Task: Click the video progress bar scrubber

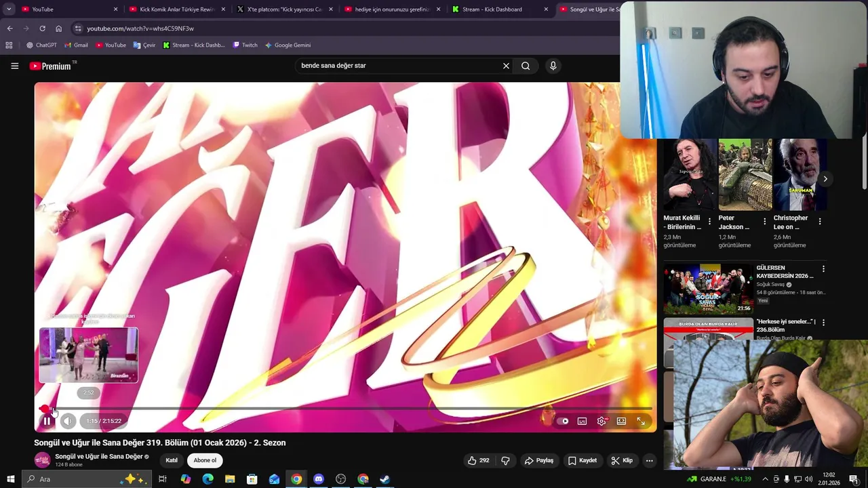Action: point(45,409)
